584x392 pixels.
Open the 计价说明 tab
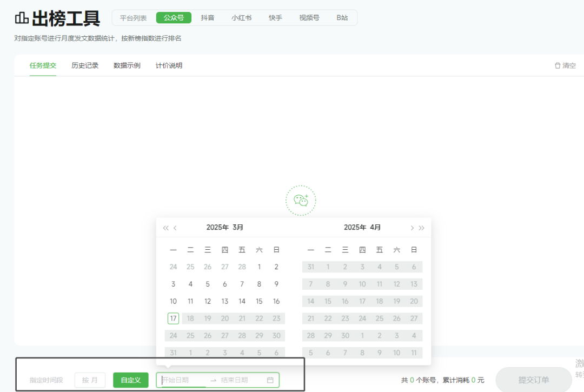(169, 65)
